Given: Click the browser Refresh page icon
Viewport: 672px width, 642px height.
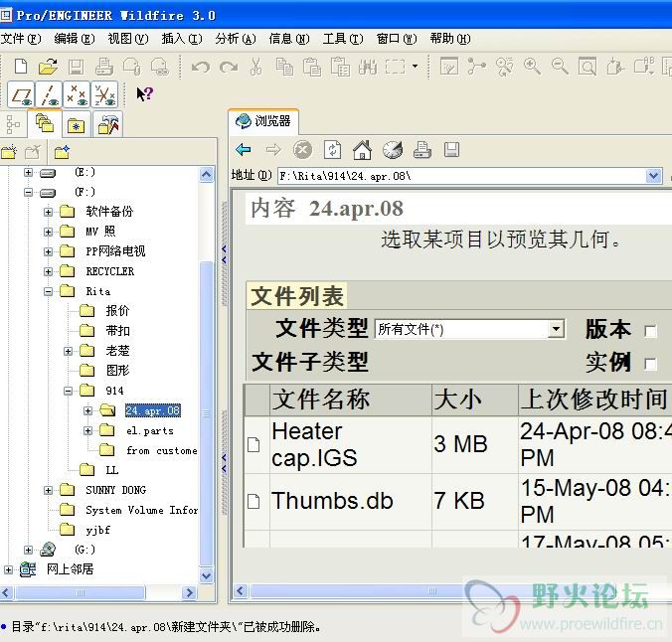Looking at the screenshot, I should point(333,150).
